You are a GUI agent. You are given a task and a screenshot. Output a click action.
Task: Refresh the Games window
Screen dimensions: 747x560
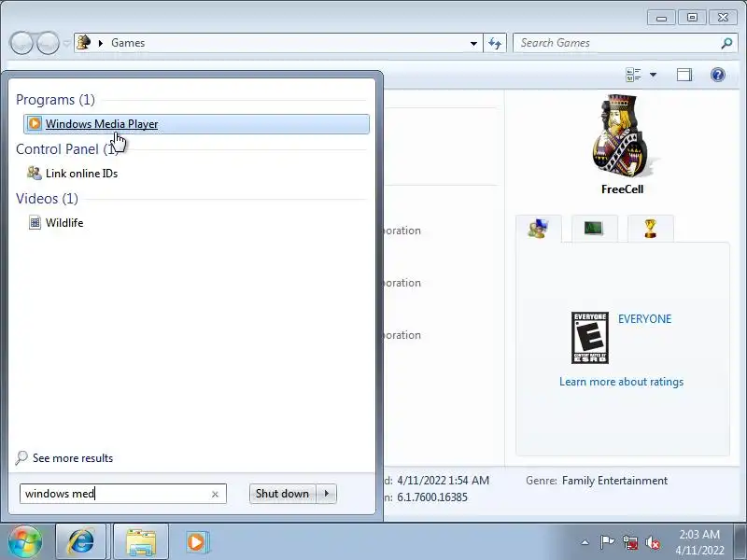coord(495,43)
